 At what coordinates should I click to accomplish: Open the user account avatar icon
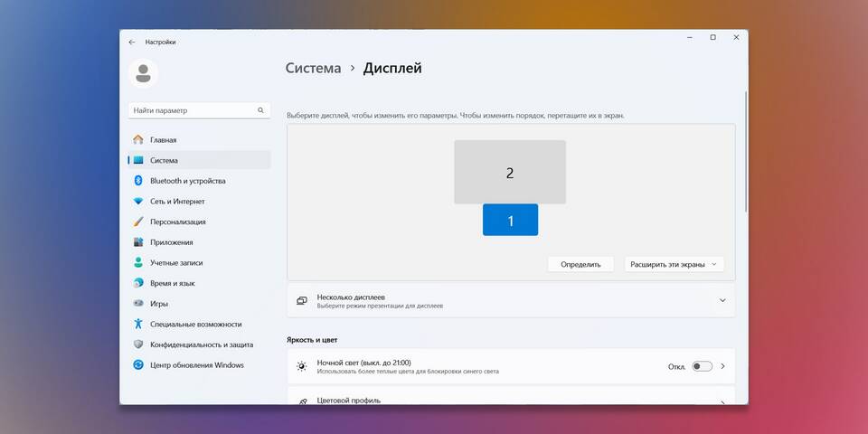144,73
